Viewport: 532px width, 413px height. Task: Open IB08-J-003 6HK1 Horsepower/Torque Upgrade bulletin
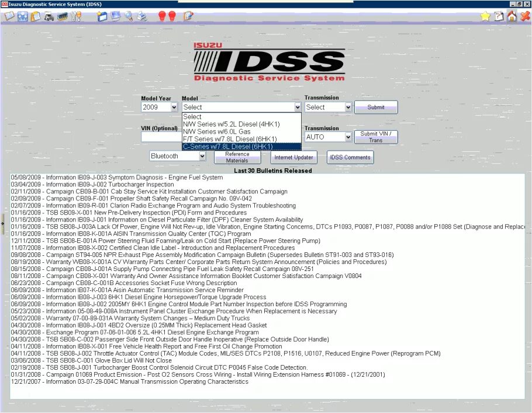pos(139,297)
